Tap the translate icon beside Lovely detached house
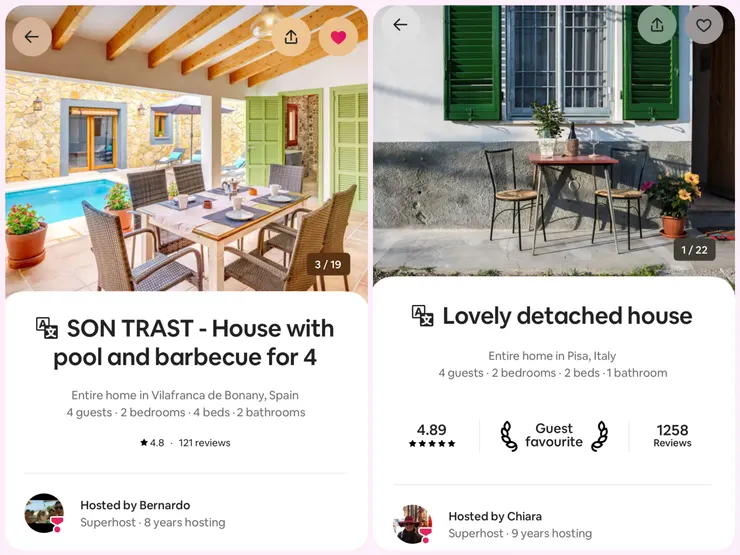The width and height of the screenshot is (740, 555). click(422, 316)
